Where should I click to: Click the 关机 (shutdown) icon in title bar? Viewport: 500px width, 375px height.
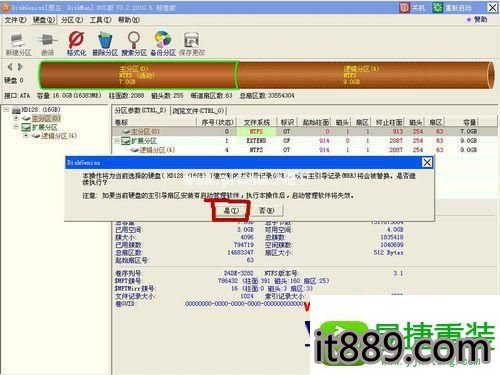click(x=405, y=7)
